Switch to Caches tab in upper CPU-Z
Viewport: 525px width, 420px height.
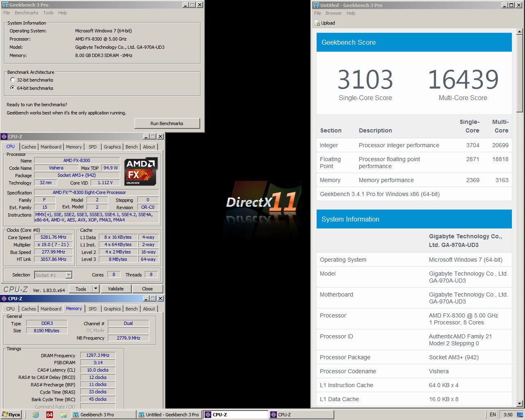point(29,147)
